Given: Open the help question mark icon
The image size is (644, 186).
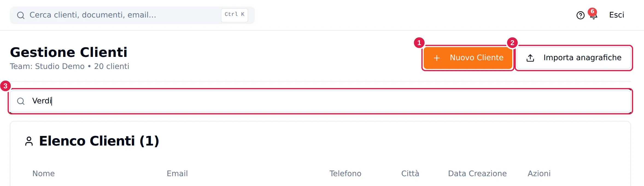Looking at the screenshot, I should pyautogui.click(x=580, y=15).
